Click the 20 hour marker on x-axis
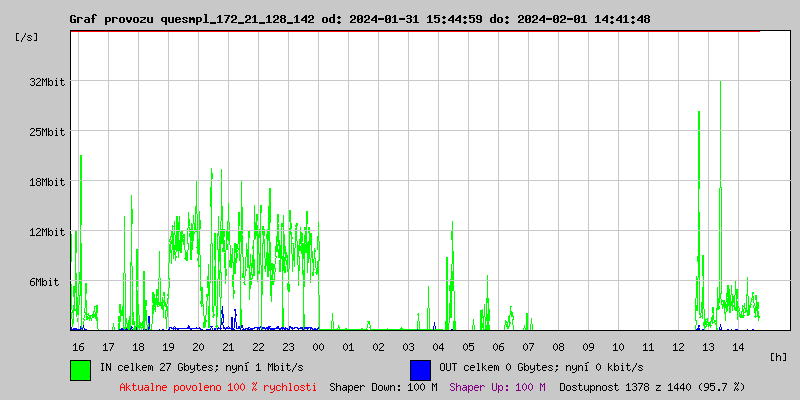800x400 pixels. (x=198, y=346)
